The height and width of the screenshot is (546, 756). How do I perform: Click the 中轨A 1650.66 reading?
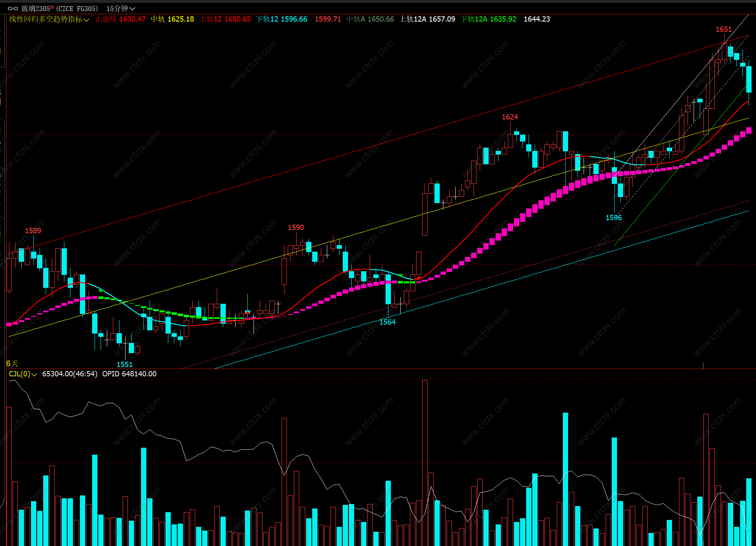370,19
